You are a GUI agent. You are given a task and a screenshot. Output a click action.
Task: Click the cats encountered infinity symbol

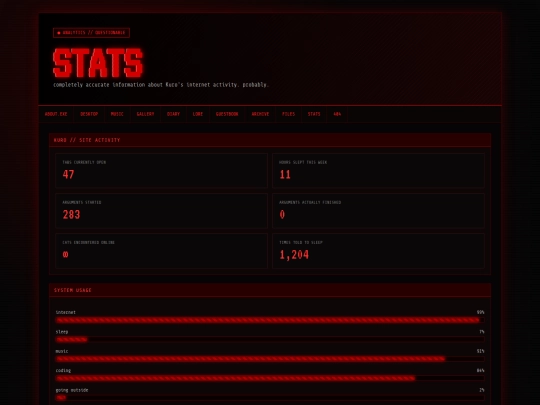tap(65, 255)
